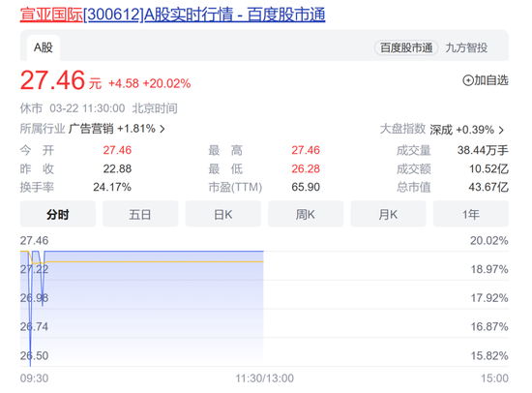
Task: Click the 11:30/13:00 time axis label
Action: click(x=265, y=378)
